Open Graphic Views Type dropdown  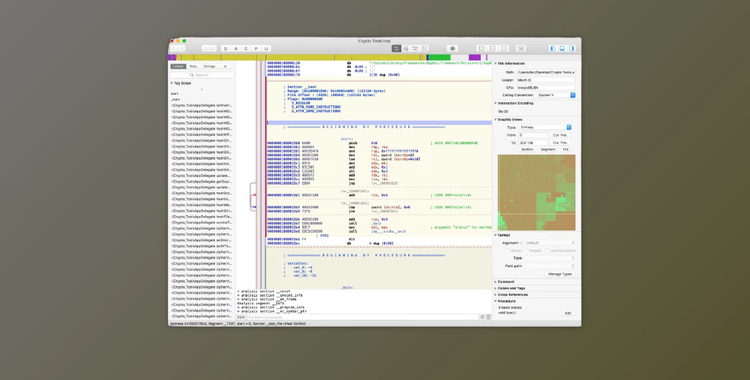pyautogui.click(x=545, y=127)
